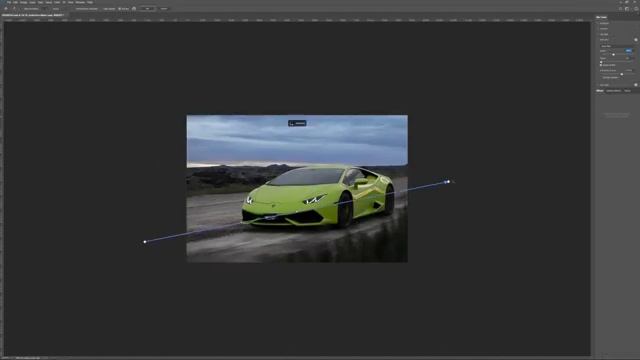Image resolution: width=640 pixels, height=360 pixels.
Task: Click the Speed slider handle
Action: point(613,54)
